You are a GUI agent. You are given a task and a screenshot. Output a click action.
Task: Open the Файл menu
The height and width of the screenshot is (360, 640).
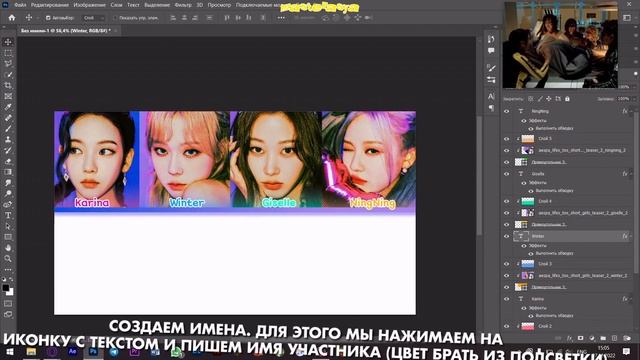[20, 5]
